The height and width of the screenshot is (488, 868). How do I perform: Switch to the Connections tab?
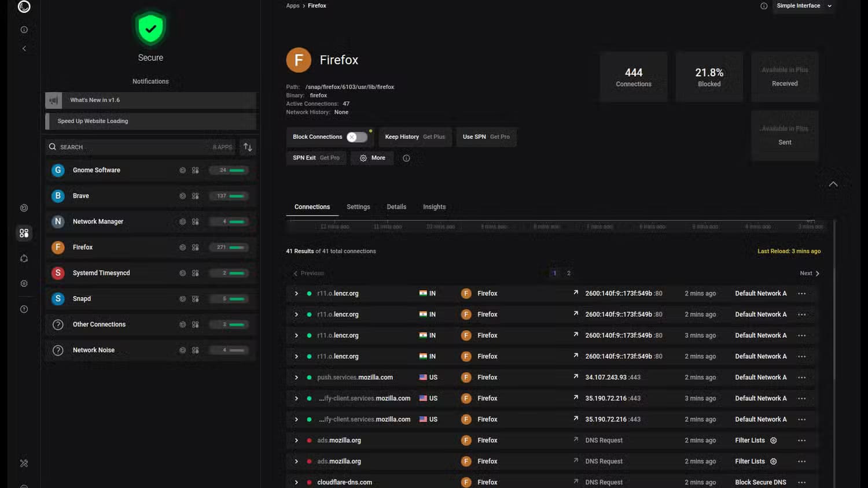(312, 207)
